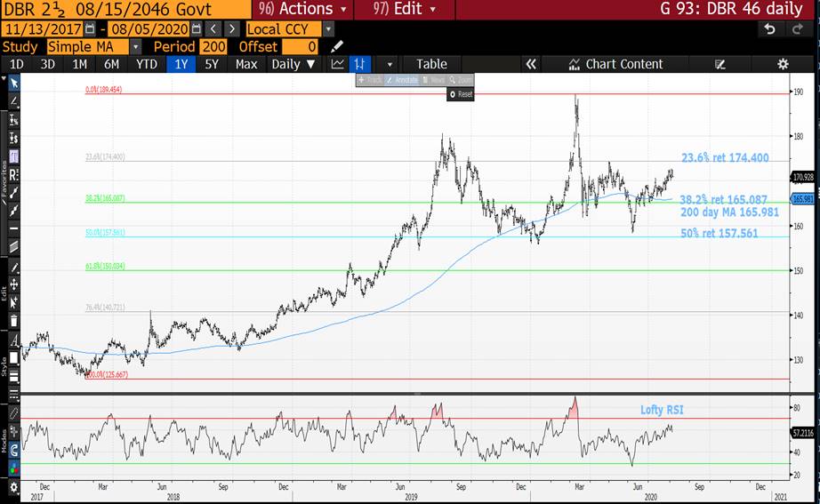820x504 pixels.
Task: Edit the Offset 0 field
Action: [x=300, y=46]
